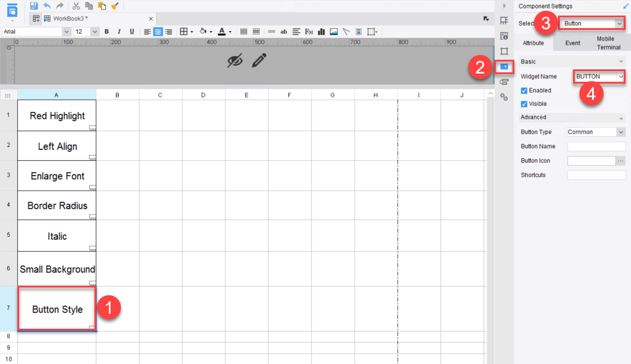Image resolution: width=631 pixels, height=364 pixels.
Task: Insert an image from the toolbar
Action: (334, 31)
